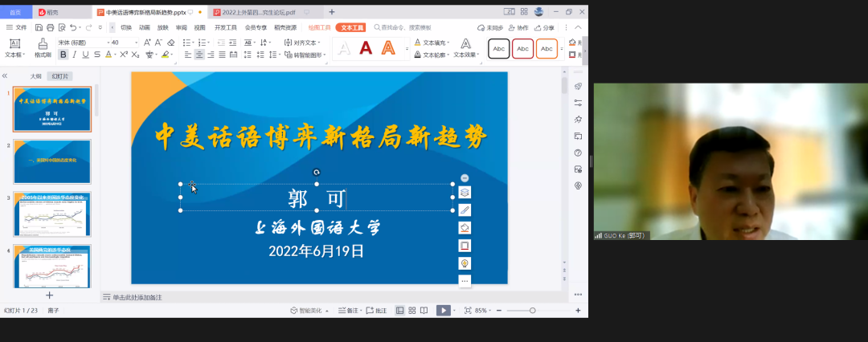Open the layers icon beside the text box
Screen dimensions: 868x342
tap(465, 193)
